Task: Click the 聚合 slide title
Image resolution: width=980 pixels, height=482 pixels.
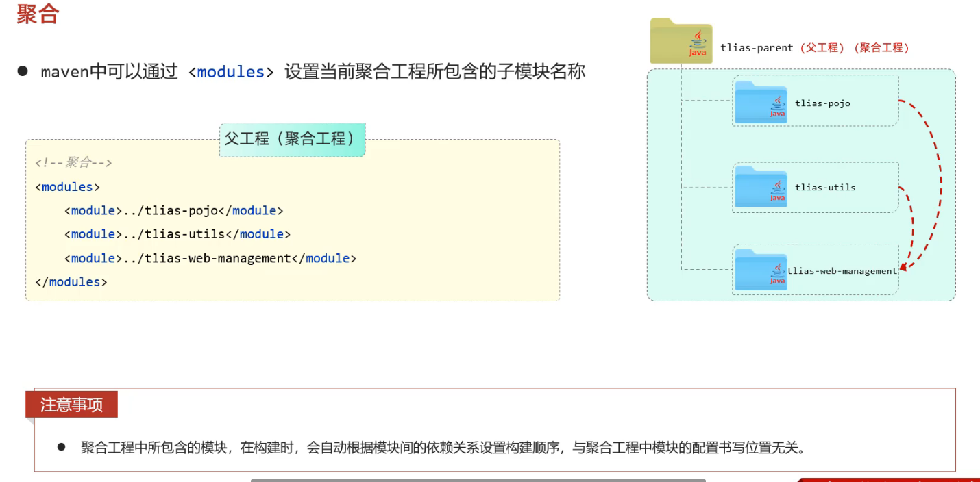Action: pos(38,15)
